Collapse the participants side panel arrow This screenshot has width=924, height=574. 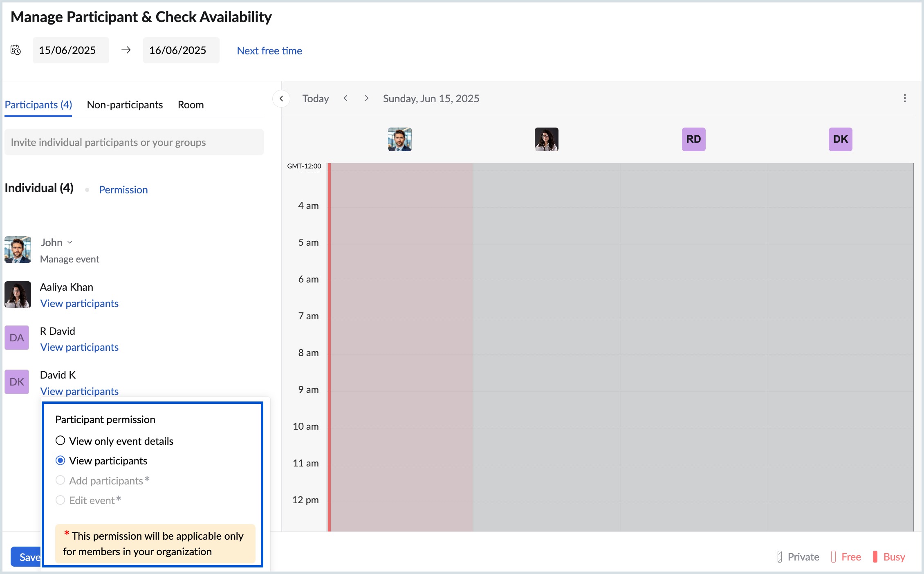[281, 99]
